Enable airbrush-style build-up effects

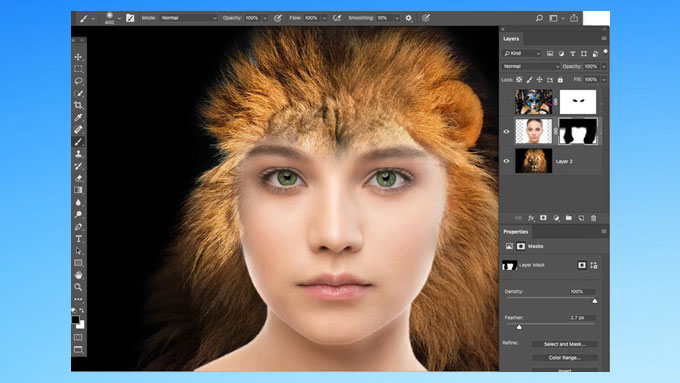coord(337,18)
